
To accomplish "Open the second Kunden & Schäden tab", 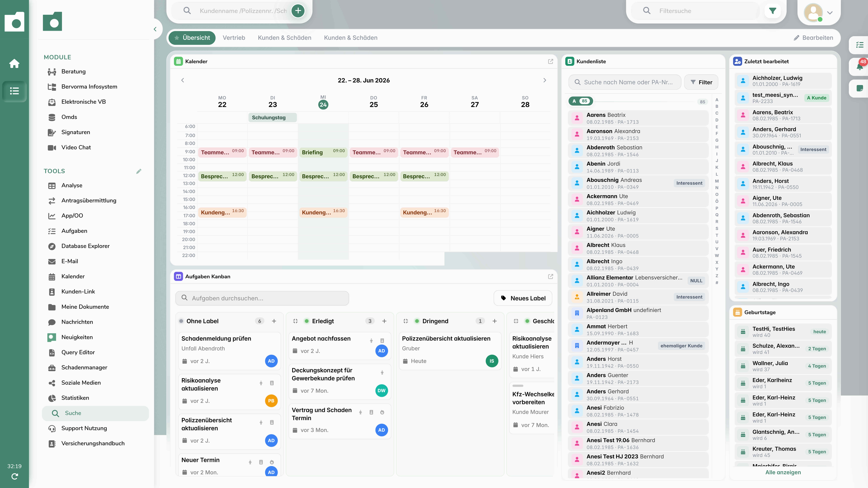I will coord(350,38).
